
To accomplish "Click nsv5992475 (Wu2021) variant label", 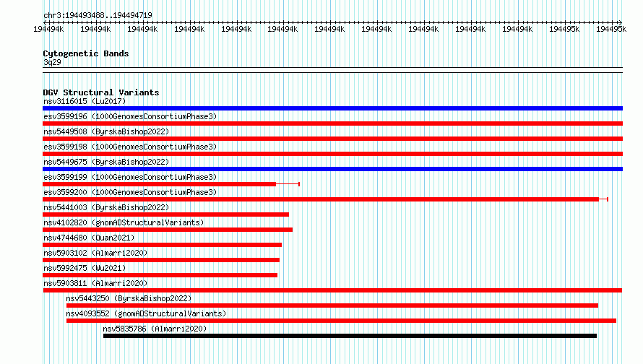I will [x=85, y=268].
